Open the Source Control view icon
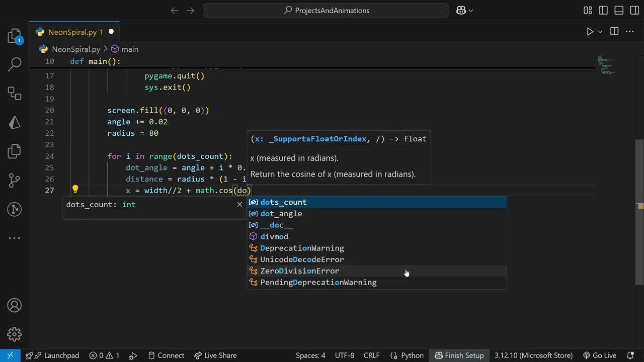Screen dimensions: 644x362 (15, 180)
